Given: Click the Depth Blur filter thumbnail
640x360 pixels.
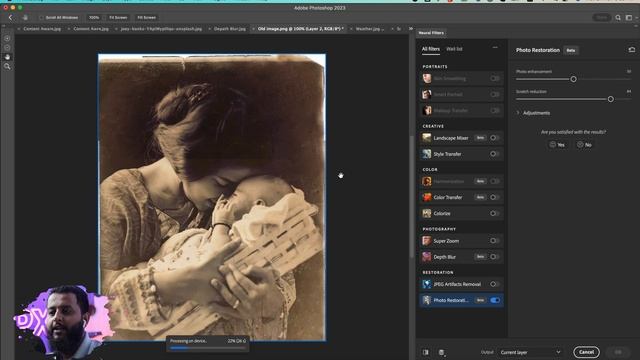Looking at the screenshot, I should 427,257.
